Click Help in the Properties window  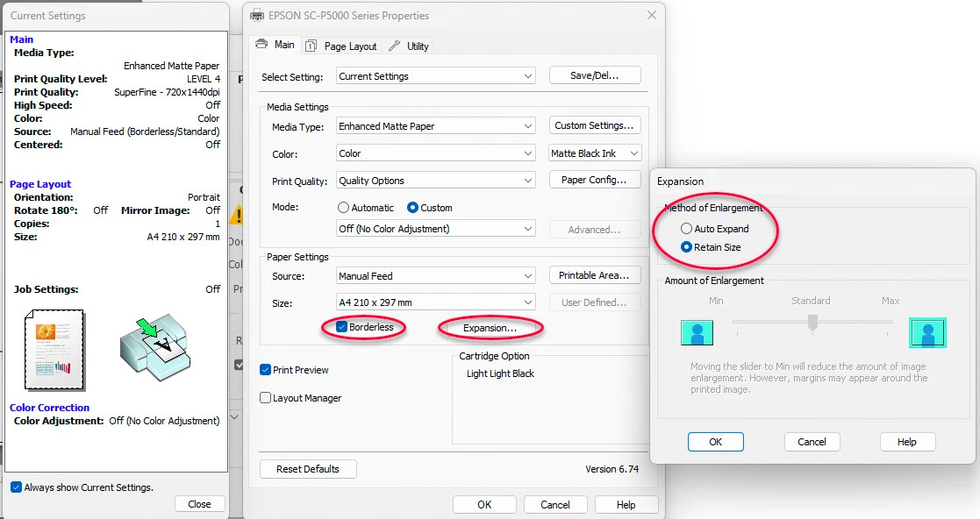[626, 505]
